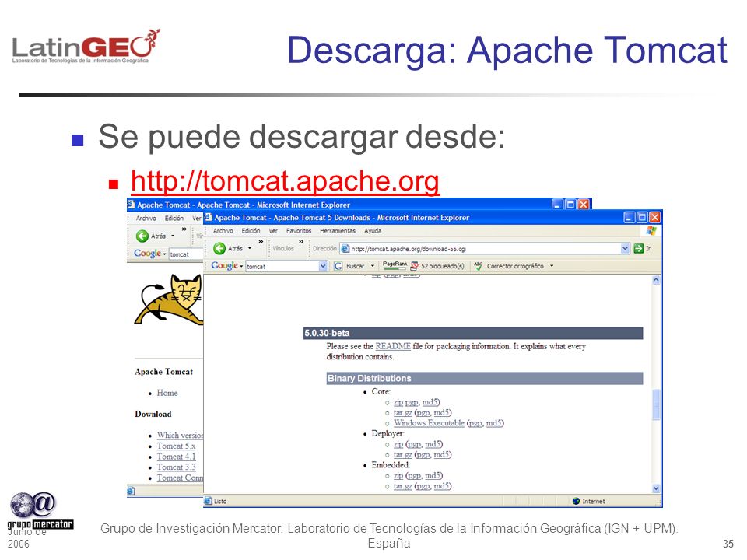The height and width of the screenshot is (560, 747).
Task: Click the Binary Distributions heading
Action: (485, 379)
